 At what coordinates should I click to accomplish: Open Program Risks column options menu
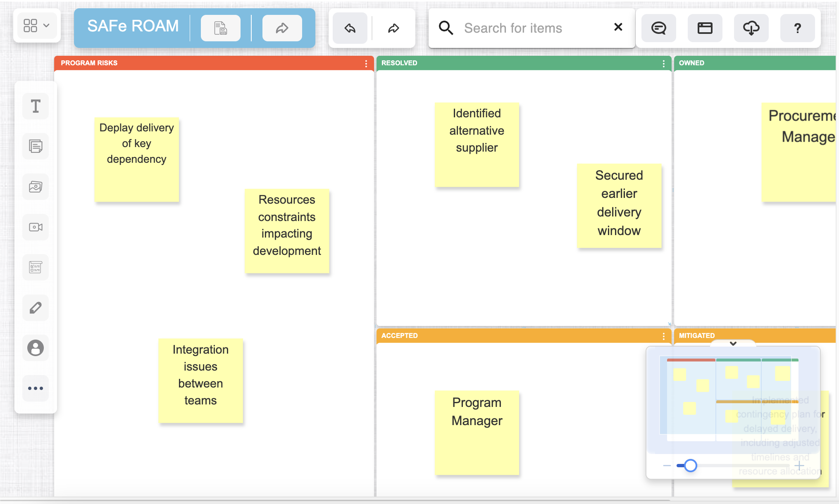[x=366, y=64]
